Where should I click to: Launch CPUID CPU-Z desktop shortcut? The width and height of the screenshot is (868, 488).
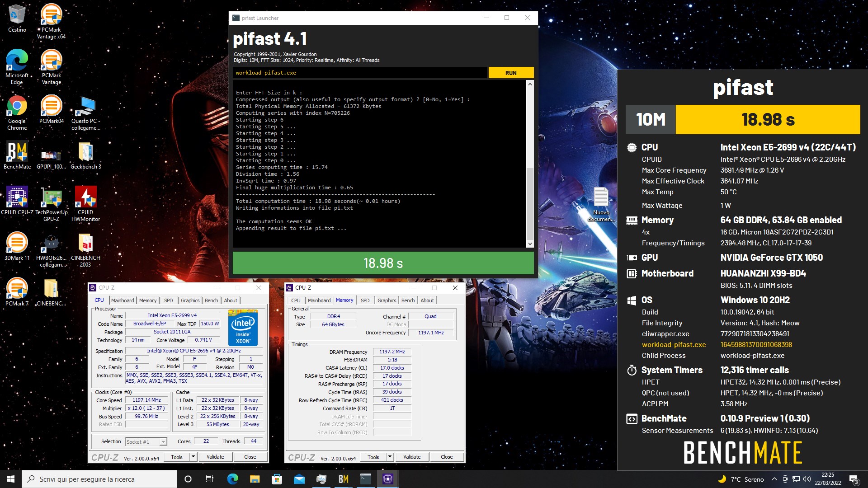click(17, 201)
